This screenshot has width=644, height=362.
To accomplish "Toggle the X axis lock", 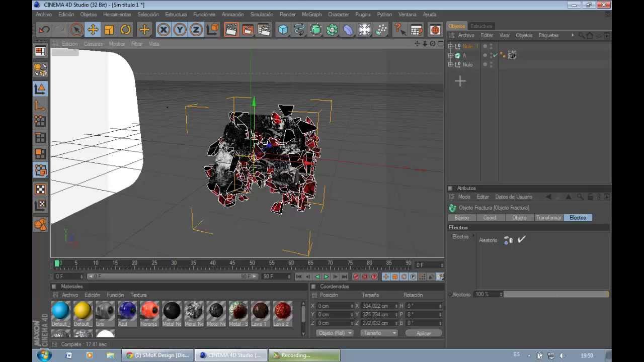I will click(163, 30).
